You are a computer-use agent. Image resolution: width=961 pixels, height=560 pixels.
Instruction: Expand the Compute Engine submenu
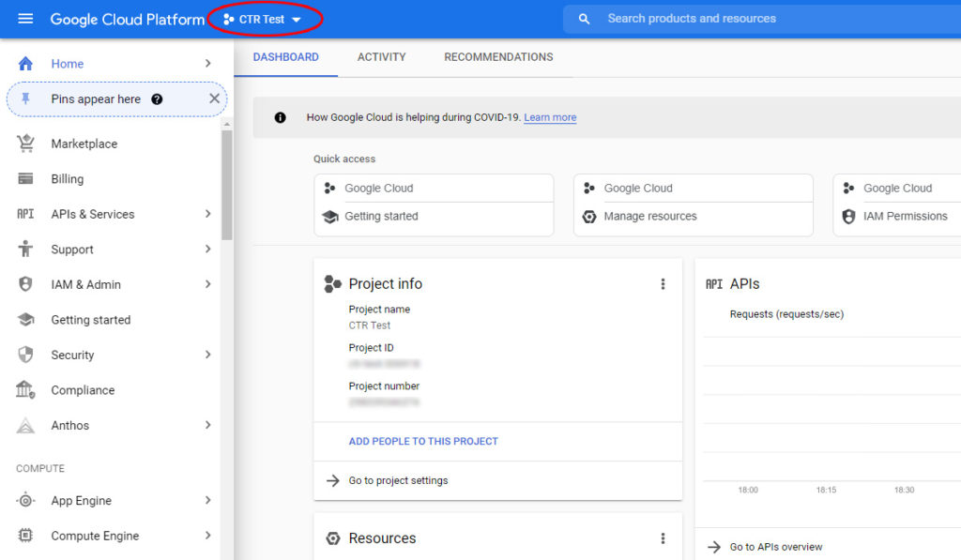(x=207, y=536)
